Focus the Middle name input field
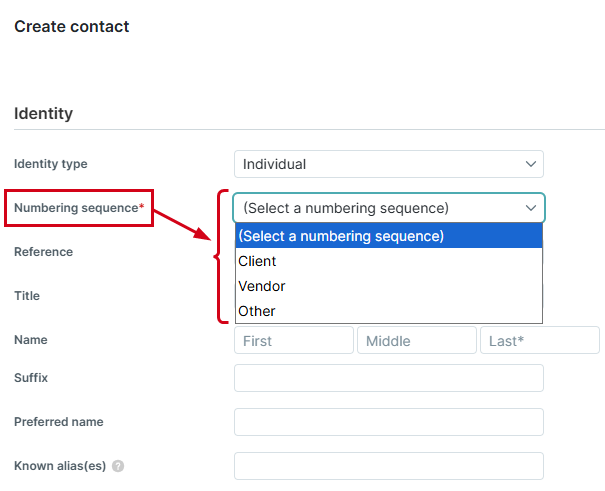Viewport: 605px width, 491px height. tap(417, 340)
